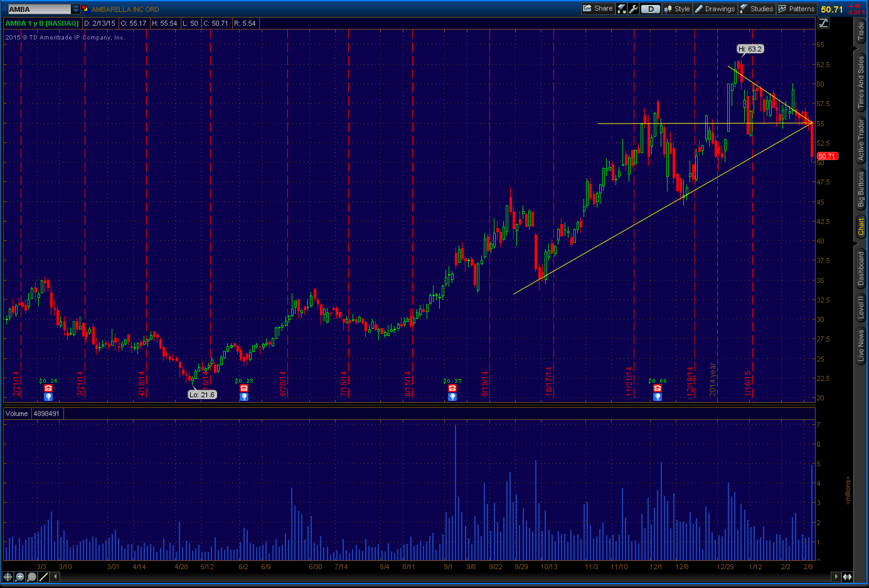Open Dashboard side tab

pyautogui.click(x=861, y=269)
